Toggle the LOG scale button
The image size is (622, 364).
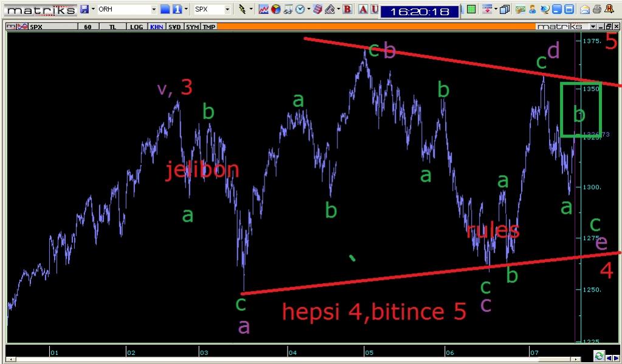137,27
